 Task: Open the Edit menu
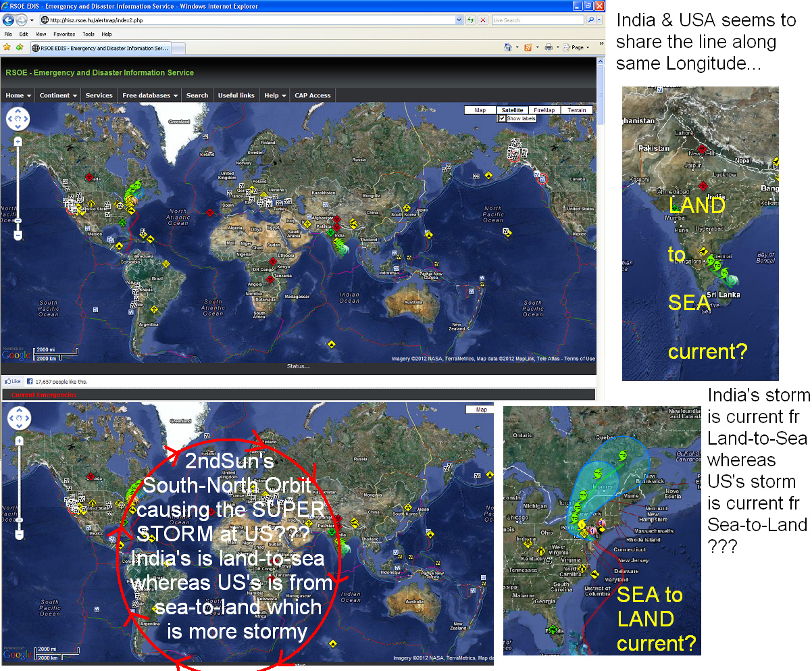pos(24,34)
